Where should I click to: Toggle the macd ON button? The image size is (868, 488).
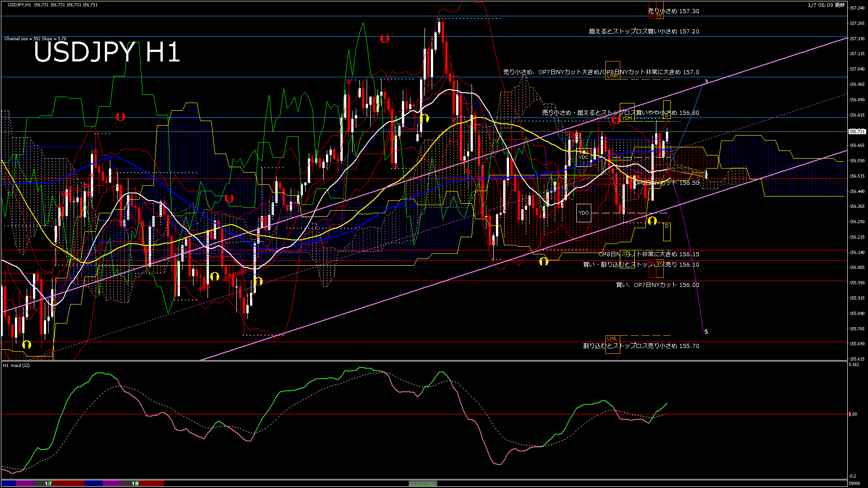(423, 484)
